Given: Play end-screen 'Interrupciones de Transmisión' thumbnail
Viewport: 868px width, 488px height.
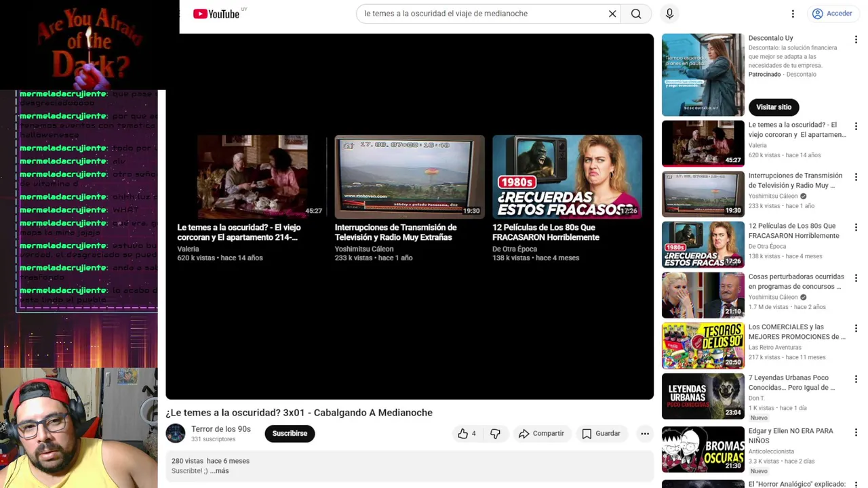Looking at the screenshot, I should pos(410,176).
